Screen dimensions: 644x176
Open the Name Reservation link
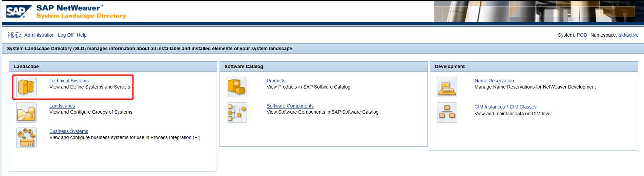[x=494, y=81]
